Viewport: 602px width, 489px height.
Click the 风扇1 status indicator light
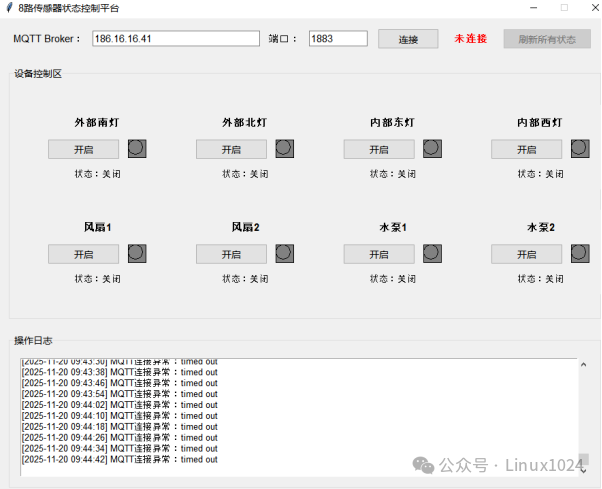[137, 254]
